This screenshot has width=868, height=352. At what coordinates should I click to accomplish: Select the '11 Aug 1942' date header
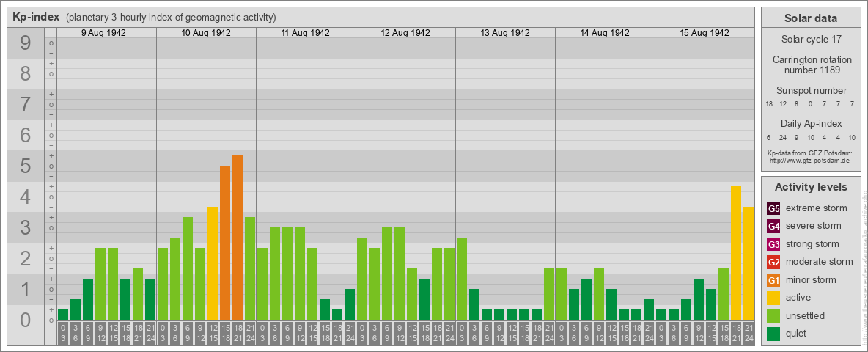[x=306, y=33]
